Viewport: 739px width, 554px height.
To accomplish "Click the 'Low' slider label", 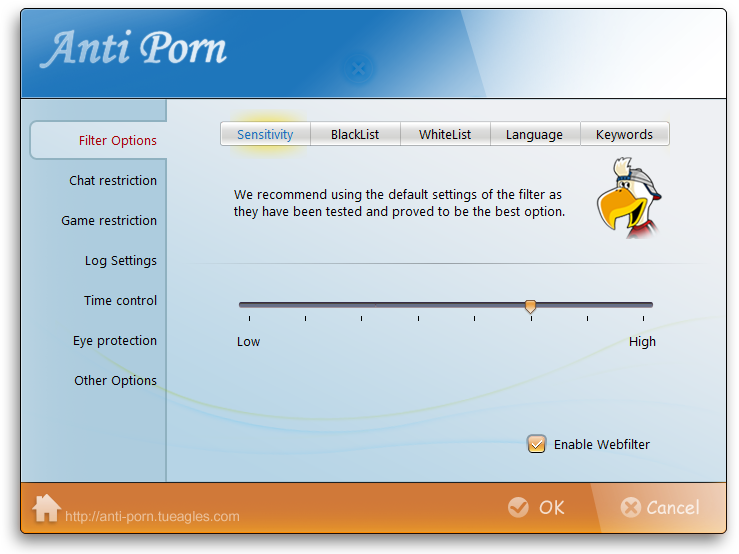I will coord(248,342).
